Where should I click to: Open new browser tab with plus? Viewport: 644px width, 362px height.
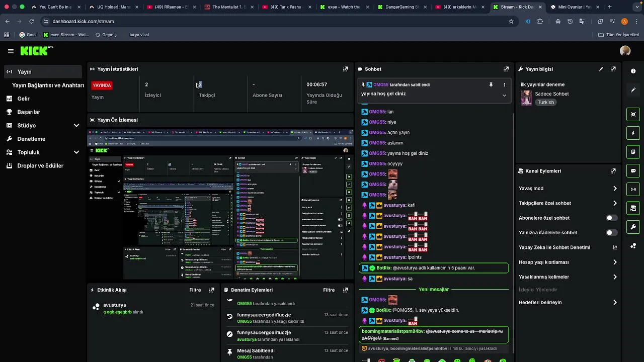[x=610, y=7]
